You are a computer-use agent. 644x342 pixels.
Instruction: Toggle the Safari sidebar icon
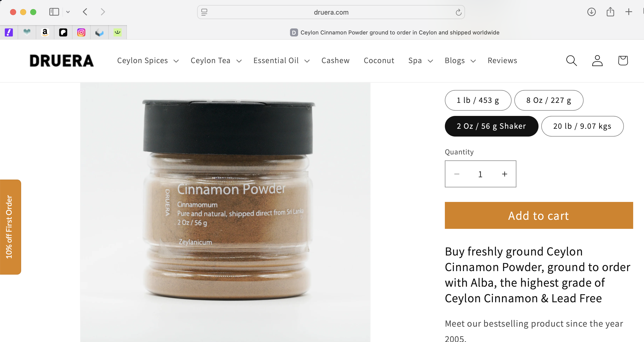tap(54, 12)
